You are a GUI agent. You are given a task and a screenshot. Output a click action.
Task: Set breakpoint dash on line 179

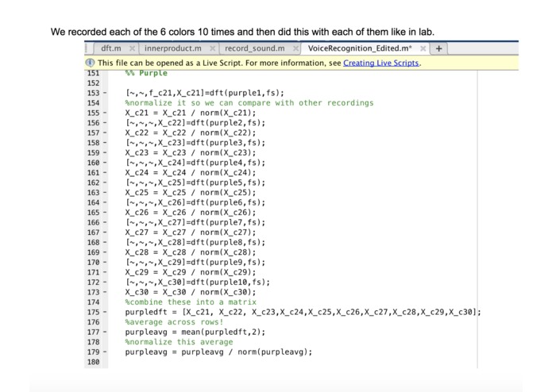[105, 352]
